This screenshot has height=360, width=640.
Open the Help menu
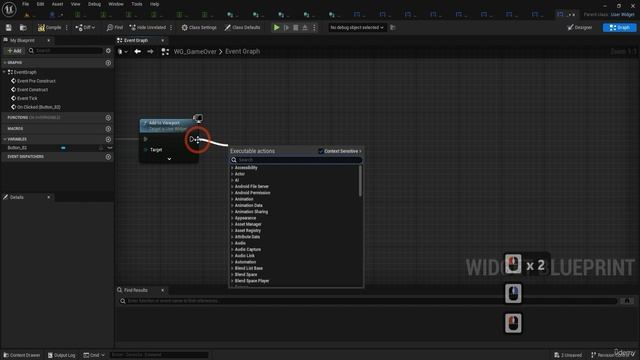pyautogui.click(x=154, y=4)
